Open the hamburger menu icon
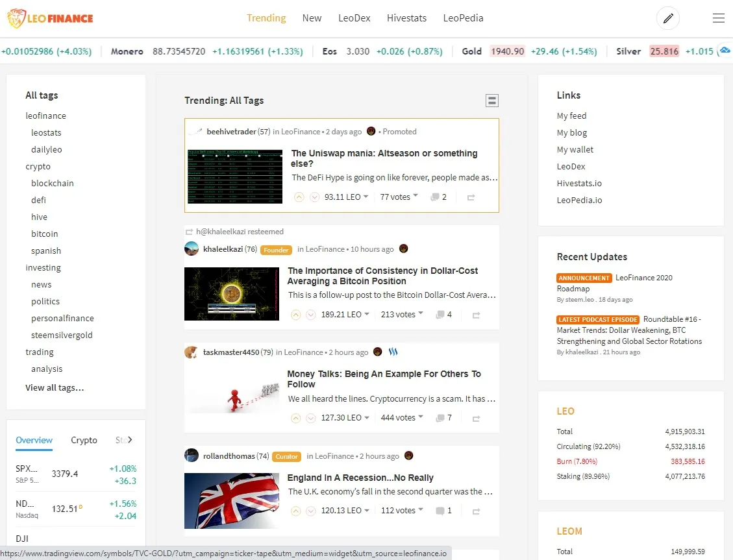This screenshot has width=733, height=560. [719, 18]
